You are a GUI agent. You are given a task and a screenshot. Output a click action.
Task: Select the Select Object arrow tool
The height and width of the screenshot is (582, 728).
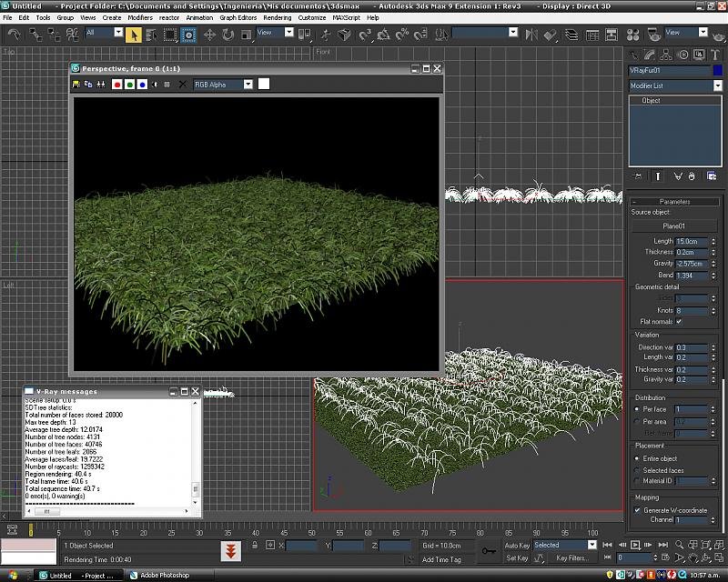pyautogui.click(x=134, y=35)
